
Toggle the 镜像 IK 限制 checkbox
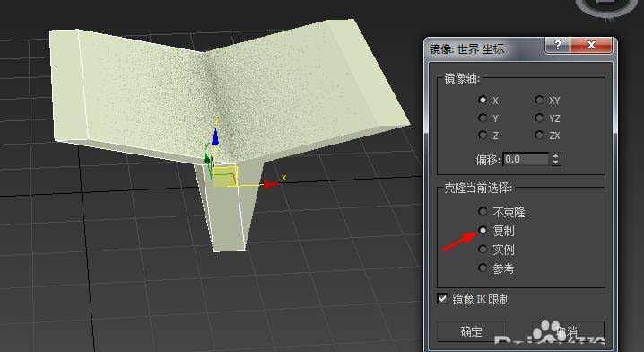pyautogui.click(x=442, y=298)
